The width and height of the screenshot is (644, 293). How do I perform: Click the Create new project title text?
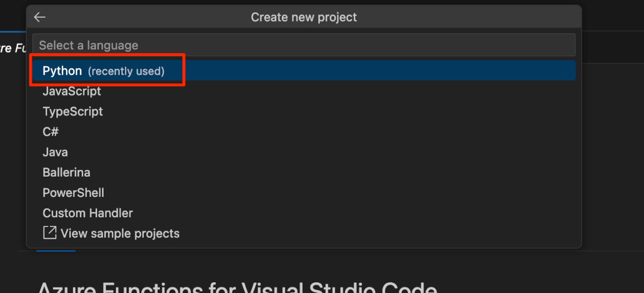(x=304, y=17)
